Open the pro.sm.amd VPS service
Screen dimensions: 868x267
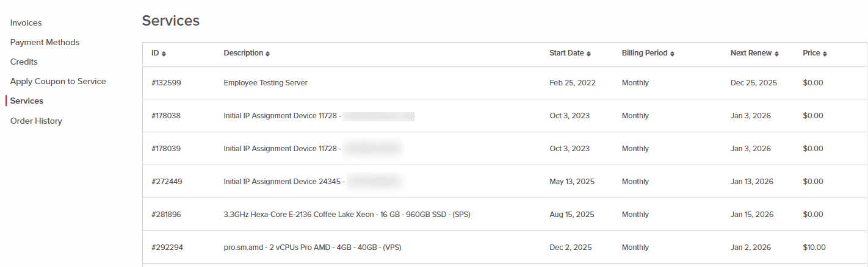312,247
